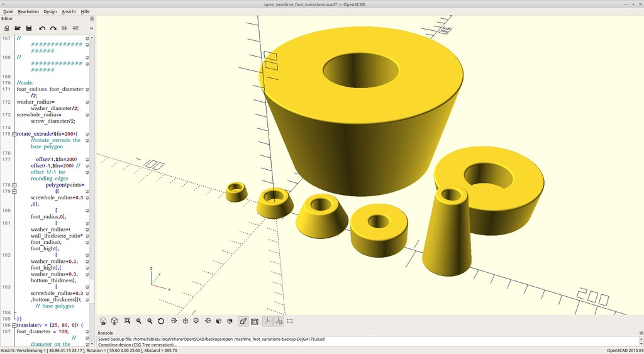Collapse the translate block fold on line 186
Image resolution: width=644 pixels, height=354 pixels.
pos(14,324)
